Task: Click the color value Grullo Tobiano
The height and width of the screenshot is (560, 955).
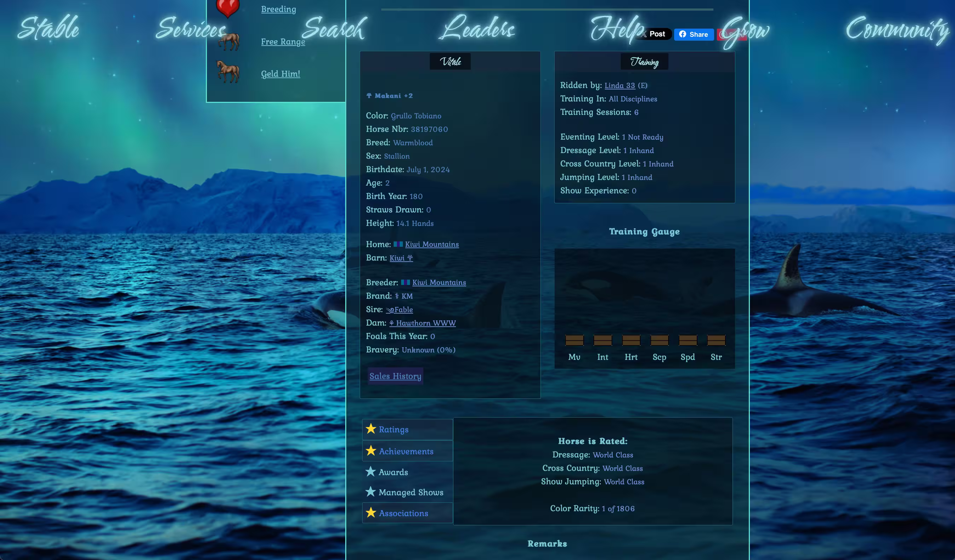Action: 416,116
